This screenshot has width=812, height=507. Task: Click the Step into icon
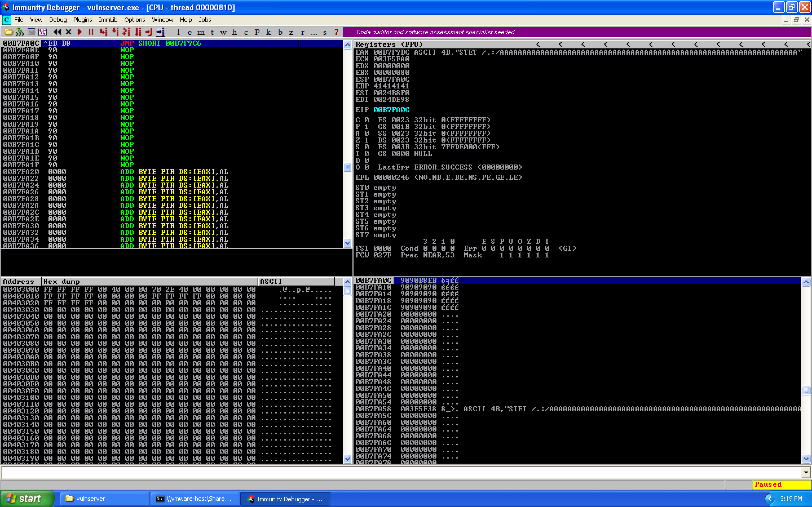tap(104, 32)
